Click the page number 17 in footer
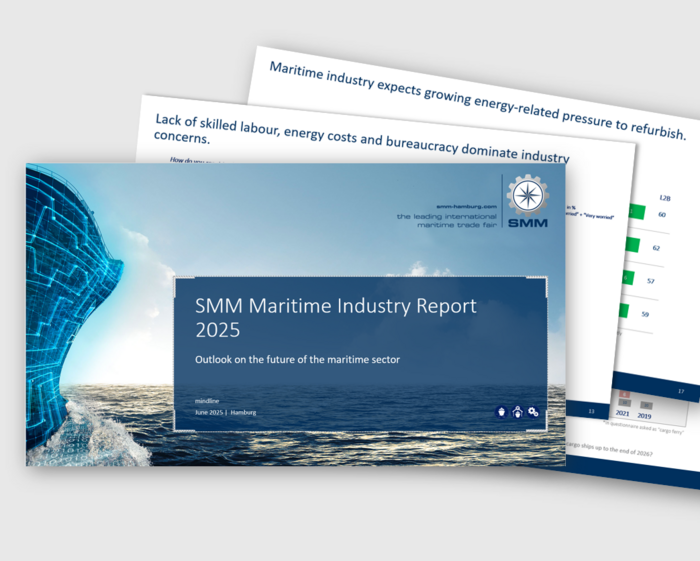Screen dimensions: 700x561 click(680, 391)
